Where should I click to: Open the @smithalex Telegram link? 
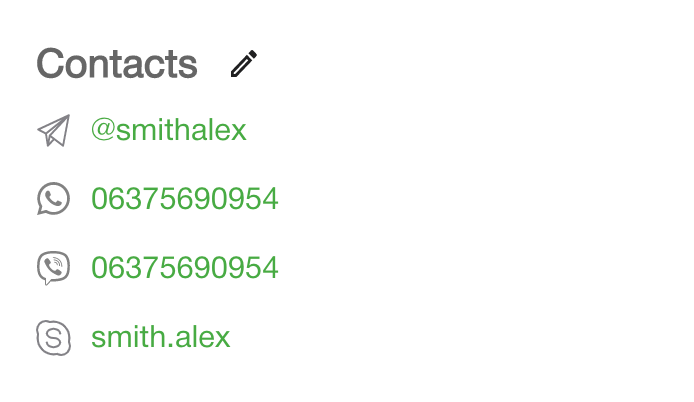click(168, 130)
